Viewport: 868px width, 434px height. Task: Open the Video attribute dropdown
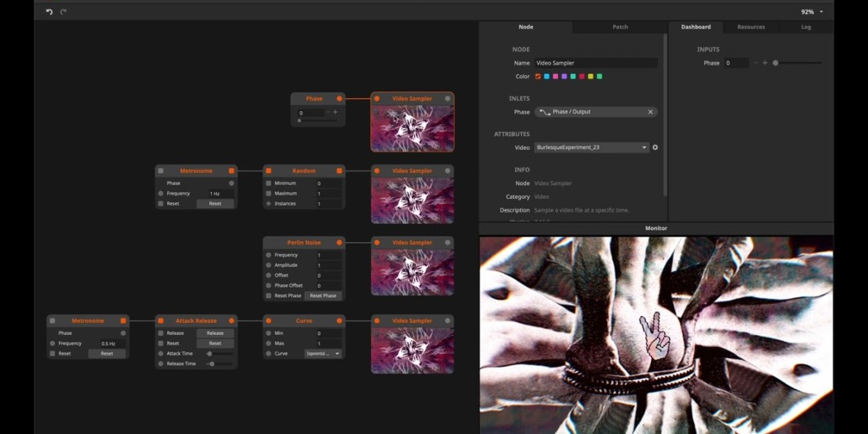pyautogui.click(x=591, y=148)
